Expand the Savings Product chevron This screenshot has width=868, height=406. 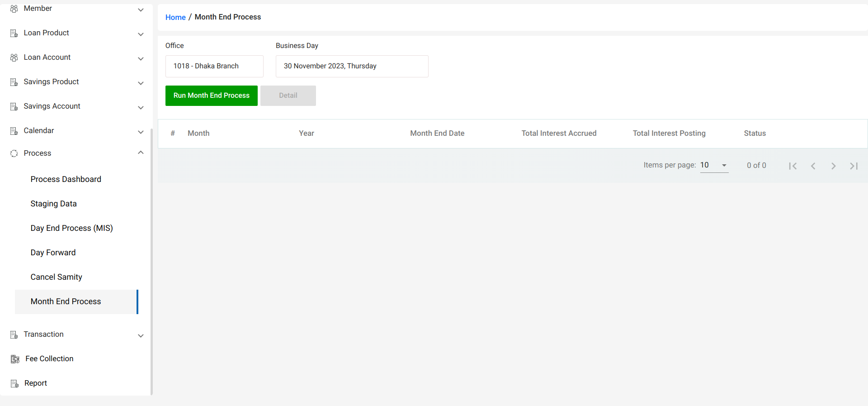tap(141, 83)
